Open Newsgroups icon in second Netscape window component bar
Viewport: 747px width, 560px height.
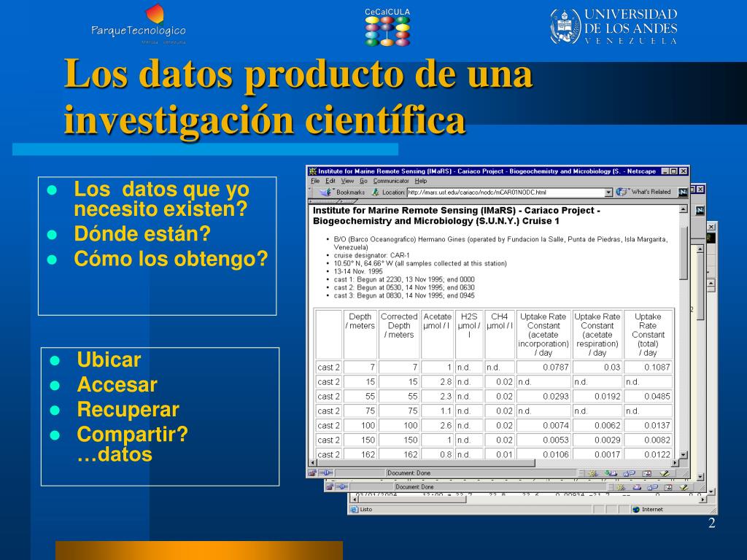point(653,487)
